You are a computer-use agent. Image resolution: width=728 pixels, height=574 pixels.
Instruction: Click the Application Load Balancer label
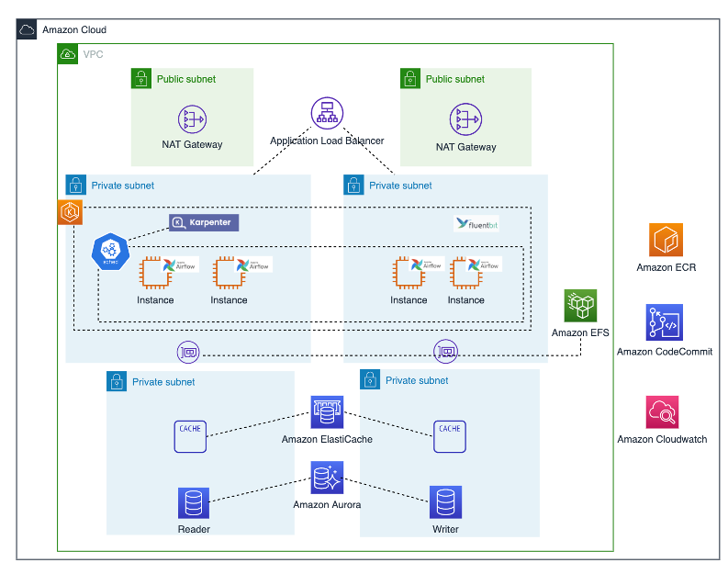(327, 141)
